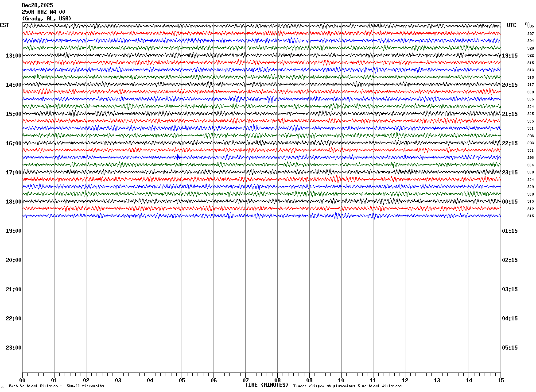This screenshot has height=392, width=536.
Task: Click the date label Dec28,2025
Action: tap(37, 5)
